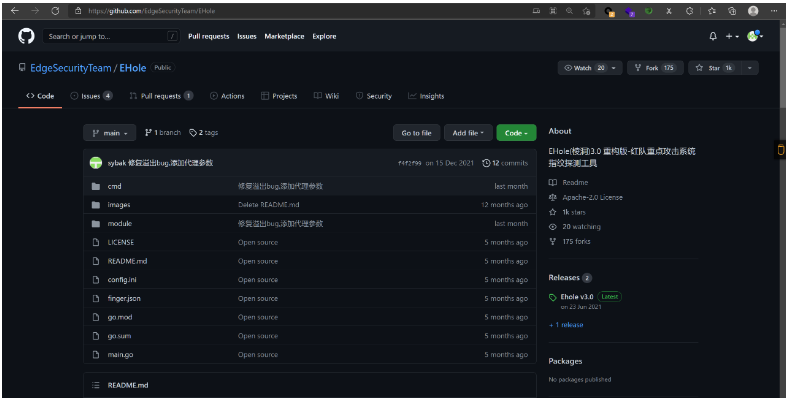
Task: Click the sybak commit author avatar
Action: pyautogui.click(x=96, y=163)
